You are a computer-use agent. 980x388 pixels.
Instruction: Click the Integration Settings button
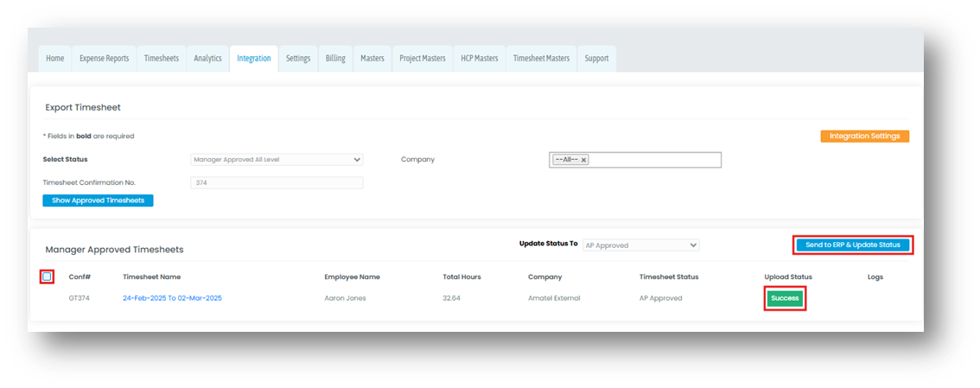864,137
